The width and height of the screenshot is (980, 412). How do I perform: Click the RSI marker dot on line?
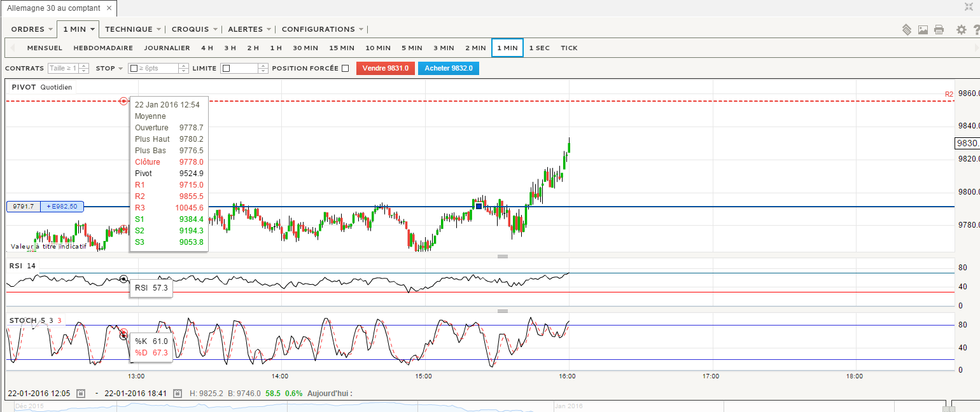coord(123,279)
